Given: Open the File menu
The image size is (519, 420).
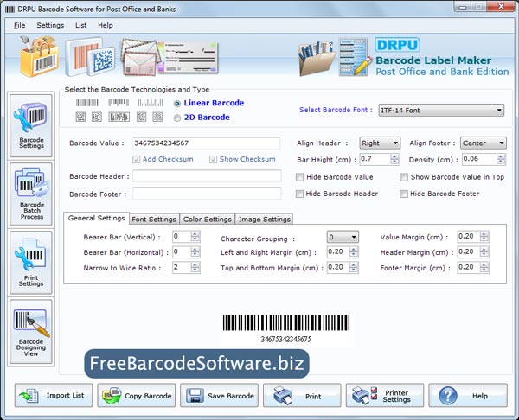Looking at the screenshot, I should (20, 25).
